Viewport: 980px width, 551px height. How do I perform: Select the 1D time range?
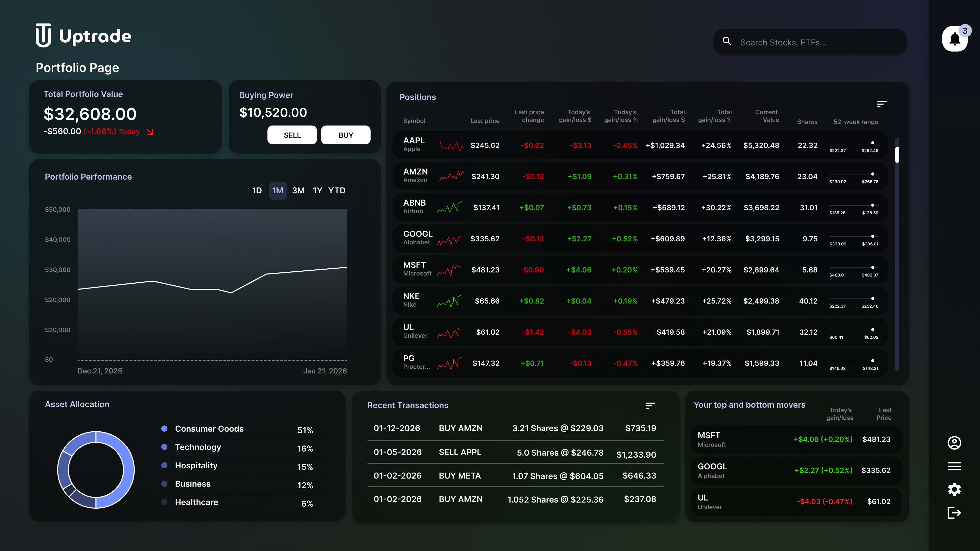coord(257,191)
